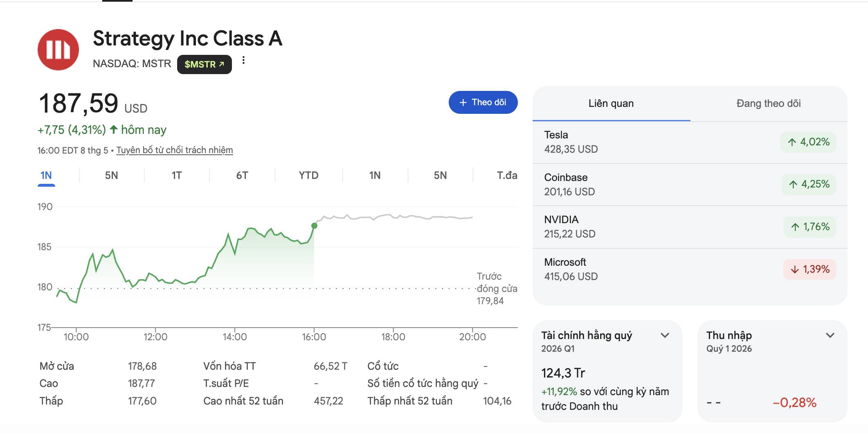Click the 16:00 EDT 8 thg 5 timestamp
This screenshot has width=868, height=434.
73,150
